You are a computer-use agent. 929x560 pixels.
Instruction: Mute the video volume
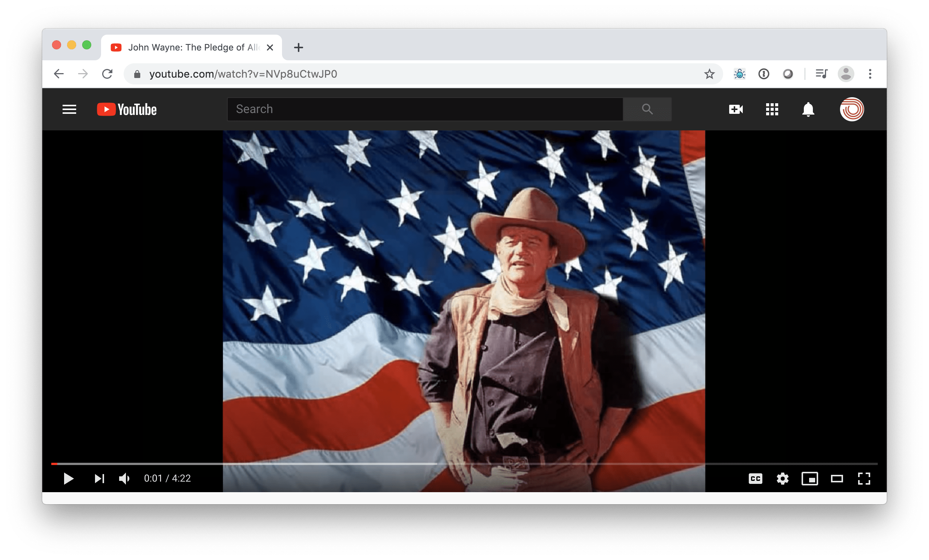[124, 478]
